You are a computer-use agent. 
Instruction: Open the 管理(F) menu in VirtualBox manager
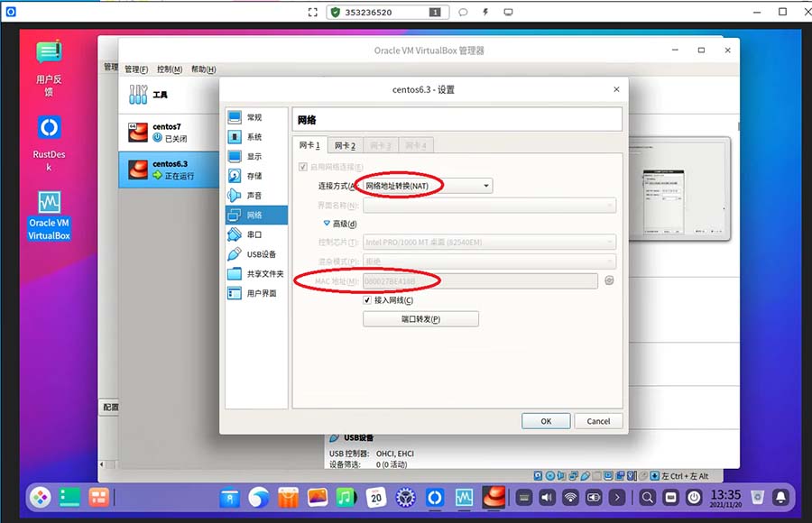(136, 69)
